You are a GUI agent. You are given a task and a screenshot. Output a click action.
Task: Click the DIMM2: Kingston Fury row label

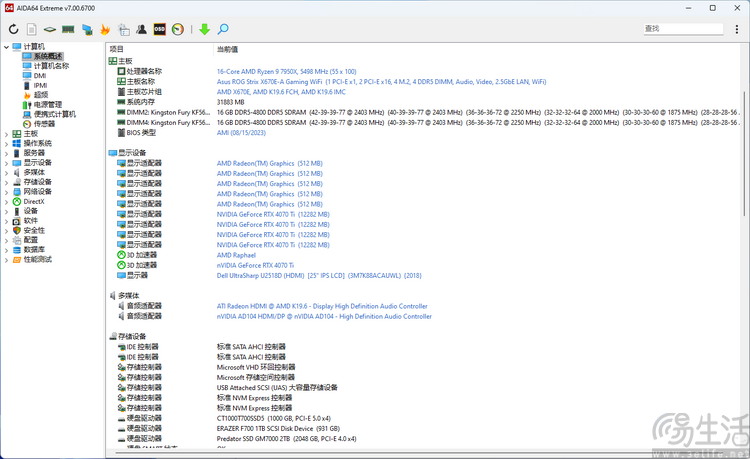pos(168,112)
